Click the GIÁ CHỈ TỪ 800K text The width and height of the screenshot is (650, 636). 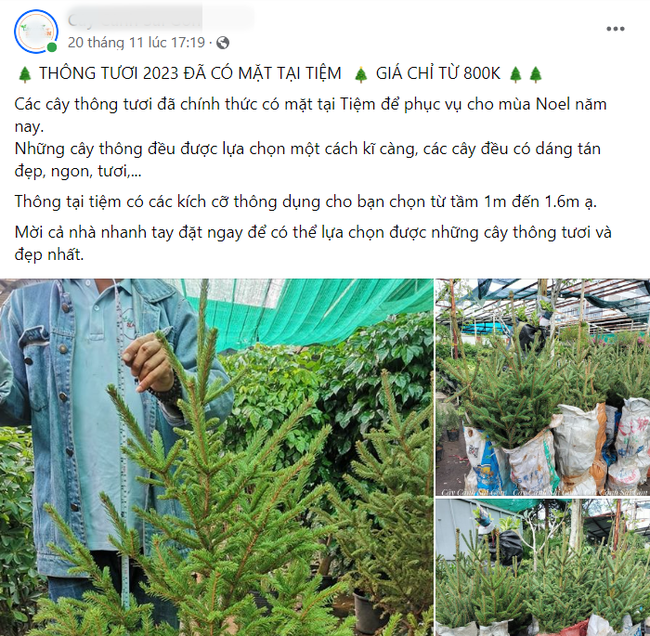[438, 73]
